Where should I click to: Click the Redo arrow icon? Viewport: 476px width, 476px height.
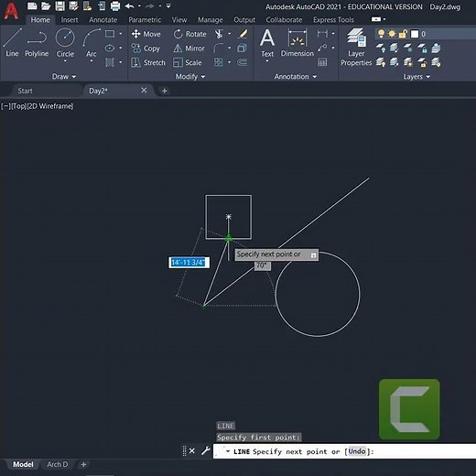(x=150, y=5)
